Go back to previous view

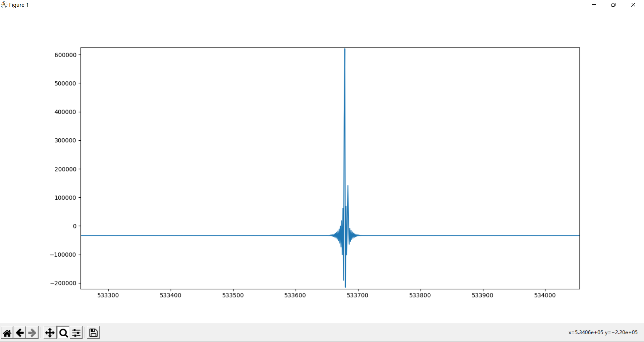click(x=20, y=333)
